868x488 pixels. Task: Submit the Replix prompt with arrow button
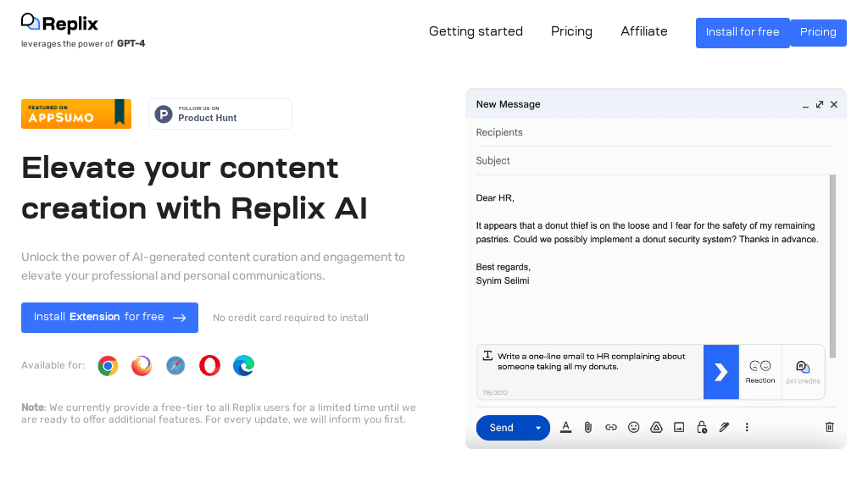[x=721, y=371]
